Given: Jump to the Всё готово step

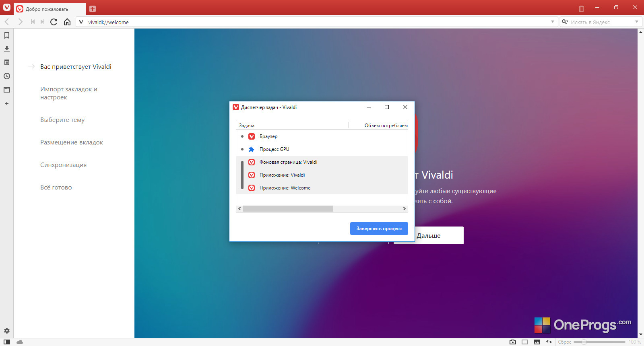Looking at the screenshot, I should point(56,187).
